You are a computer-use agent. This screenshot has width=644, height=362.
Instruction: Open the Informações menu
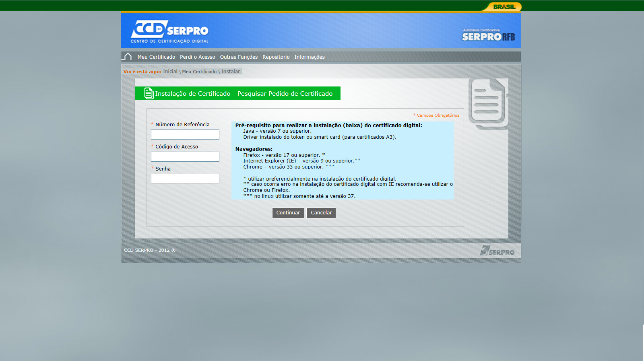pyautogui.click(x=309, y=57)
